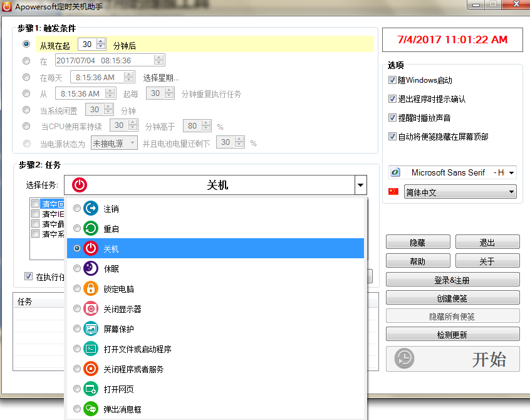The height and width of the screenshot is (420, 530).
Task: Click the 开始 start button
Action: [x=452, y=359]
